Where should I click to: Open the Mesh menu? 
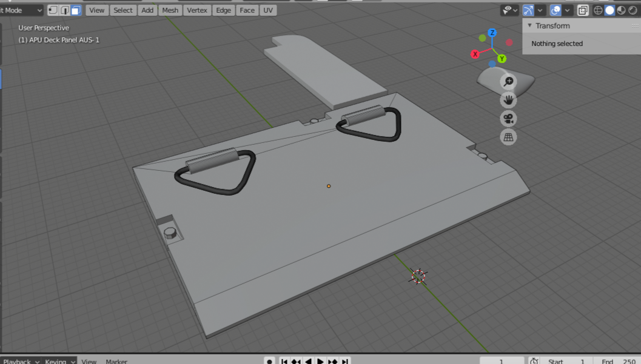(170, 10)
